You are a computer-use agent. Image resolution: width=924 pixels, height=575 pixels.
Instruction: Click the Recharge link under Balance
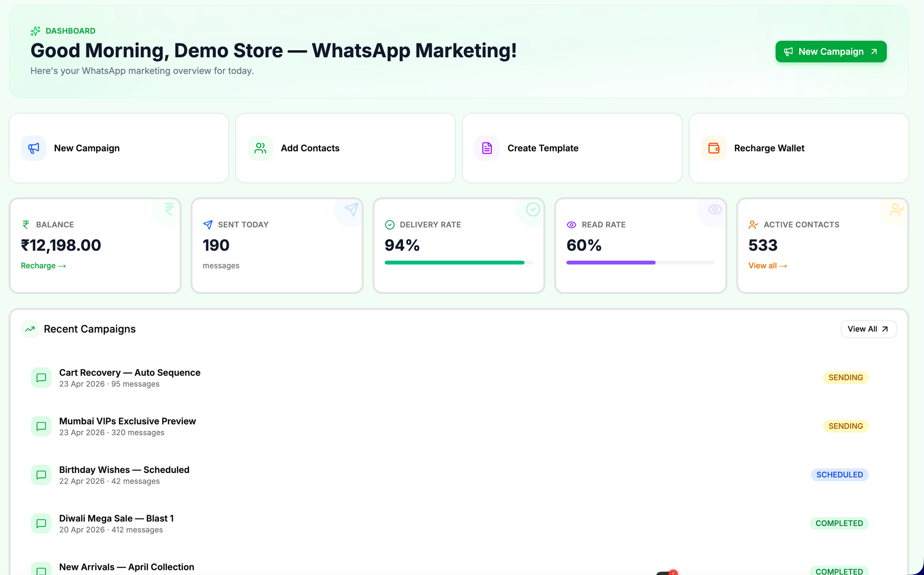pos(43,265)
